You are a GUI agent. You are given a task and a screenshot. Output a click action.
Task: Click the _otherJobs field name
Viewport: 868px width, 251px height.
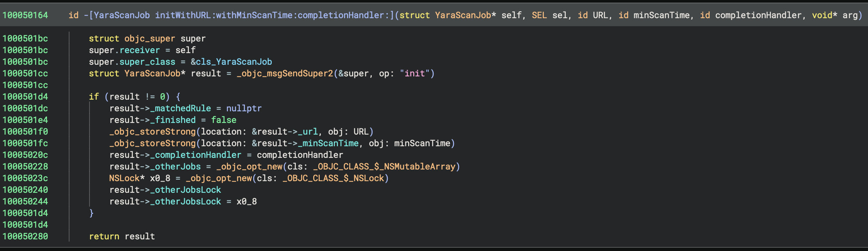click(x=175, y=167)
